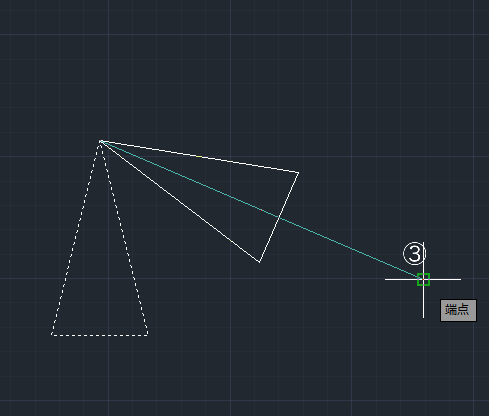Click inside the dashed triangle's interior

[100, 283]
